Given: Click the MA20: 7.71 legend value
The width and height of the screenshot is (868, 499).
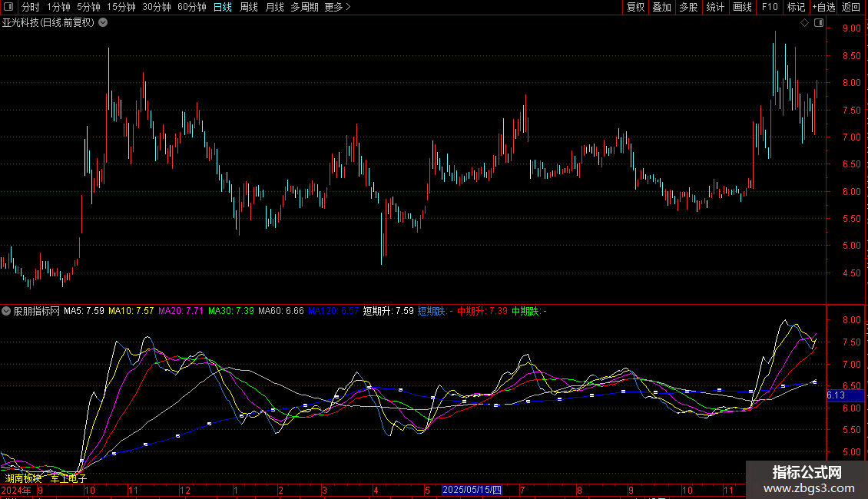Looking at the screenshot, I should tap(181, 311).
